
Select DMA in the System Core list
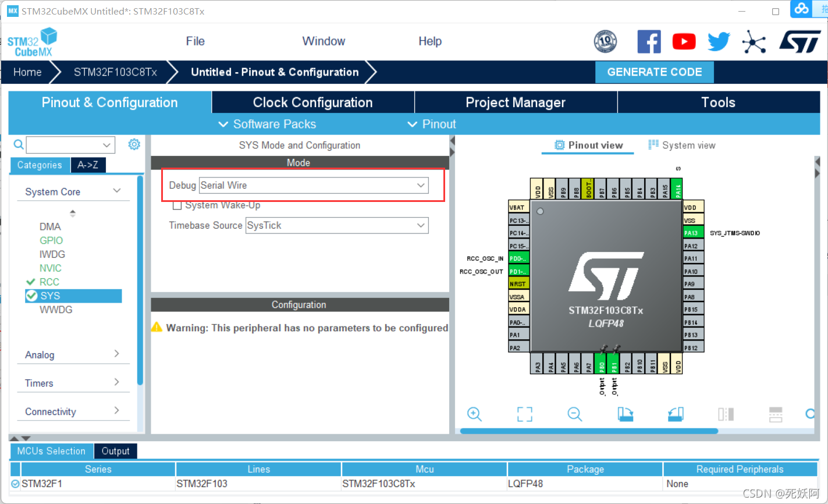[50, 226]
